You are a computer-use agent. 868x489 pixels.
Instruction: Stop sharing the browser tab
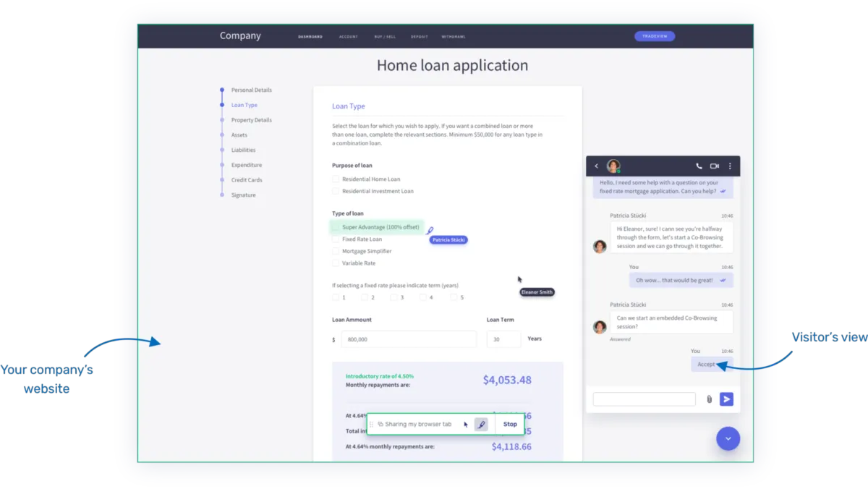click(510, 424)
